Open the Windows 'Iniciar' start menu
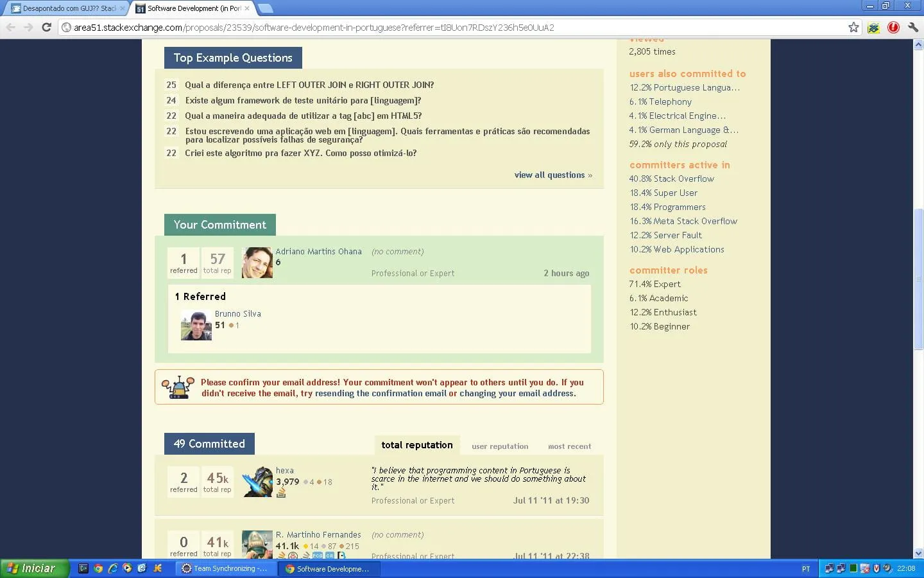This screenshot has width=924, height=578. [33, 568]
